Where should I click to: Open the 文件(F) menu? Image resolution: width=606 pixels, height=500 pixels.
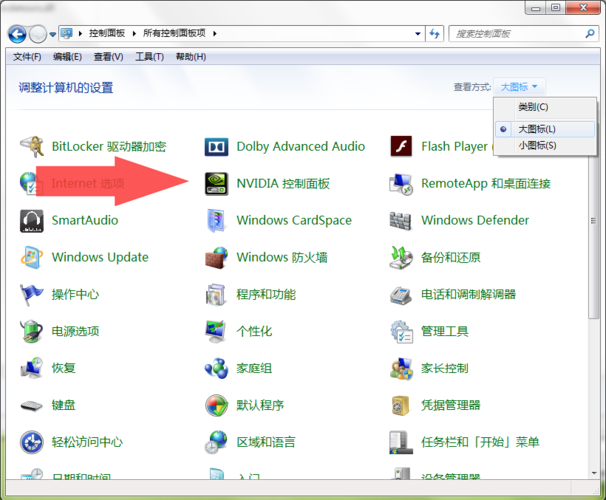pos(27,57)
